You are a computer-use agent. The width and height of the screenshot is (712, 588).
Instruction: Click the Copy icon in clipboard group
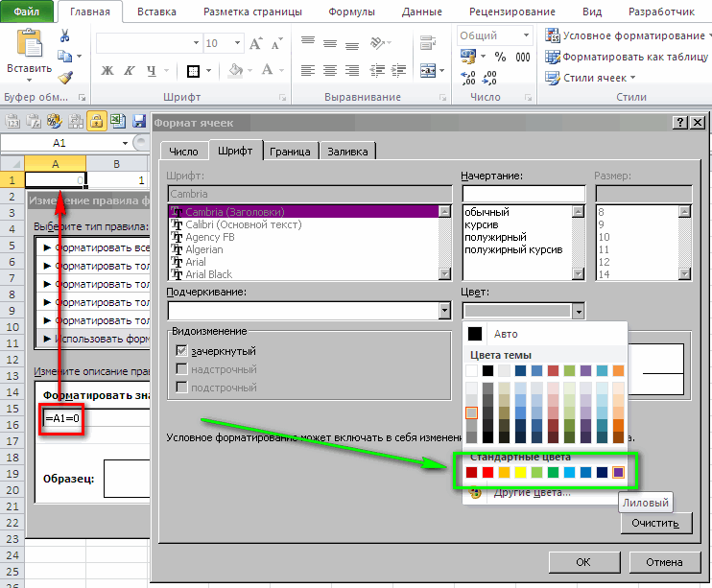click(x=65, y=57)
